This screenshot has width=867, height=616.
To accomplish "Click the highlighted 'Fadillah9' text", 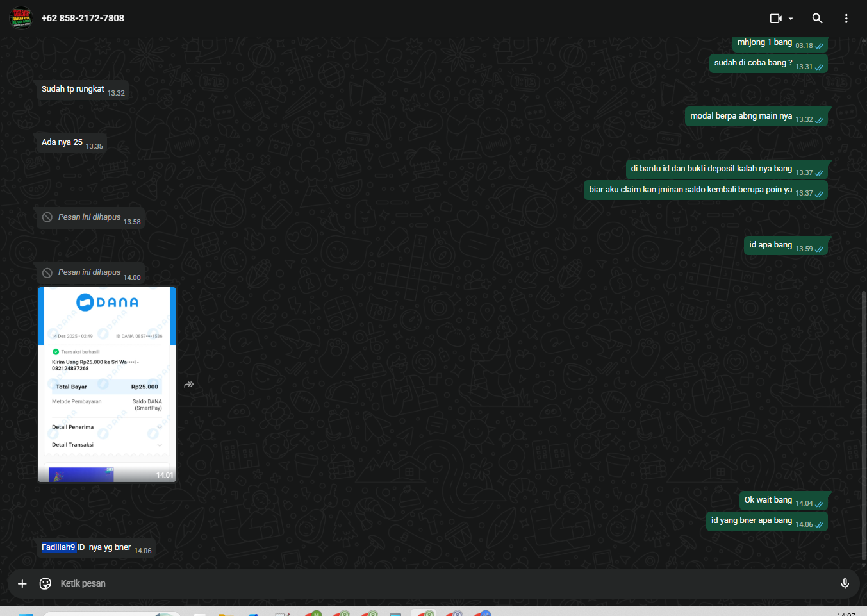I will (58, 547).
